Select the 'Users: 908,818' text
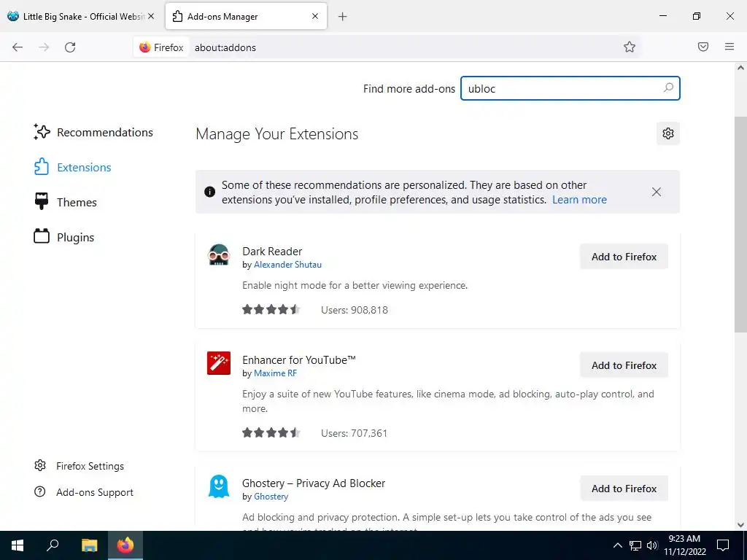Screen dimensions: 747x560 pyautogui.click(x=355, y=310)
